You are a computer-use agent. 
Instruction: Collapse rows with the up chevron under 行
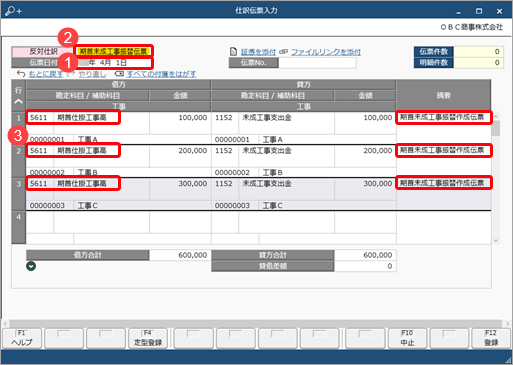point(18,101)
